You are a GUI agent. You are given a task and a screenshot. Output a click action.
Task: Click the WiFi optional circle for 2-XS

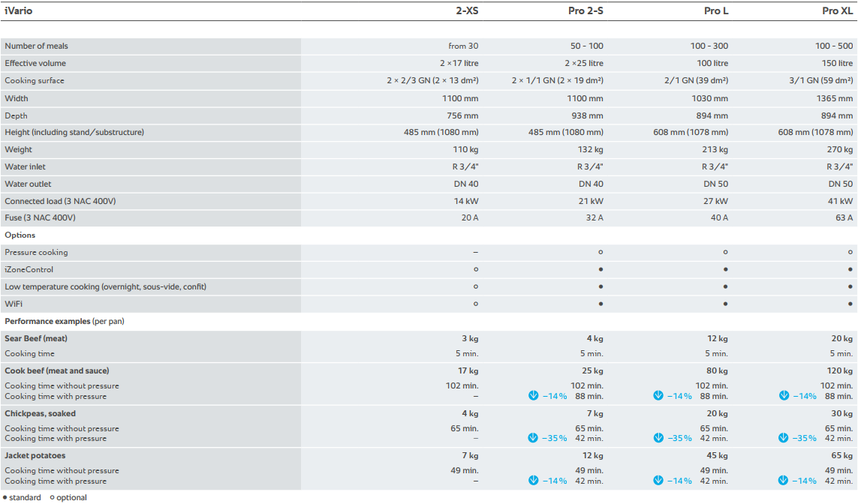pos(476,304)
